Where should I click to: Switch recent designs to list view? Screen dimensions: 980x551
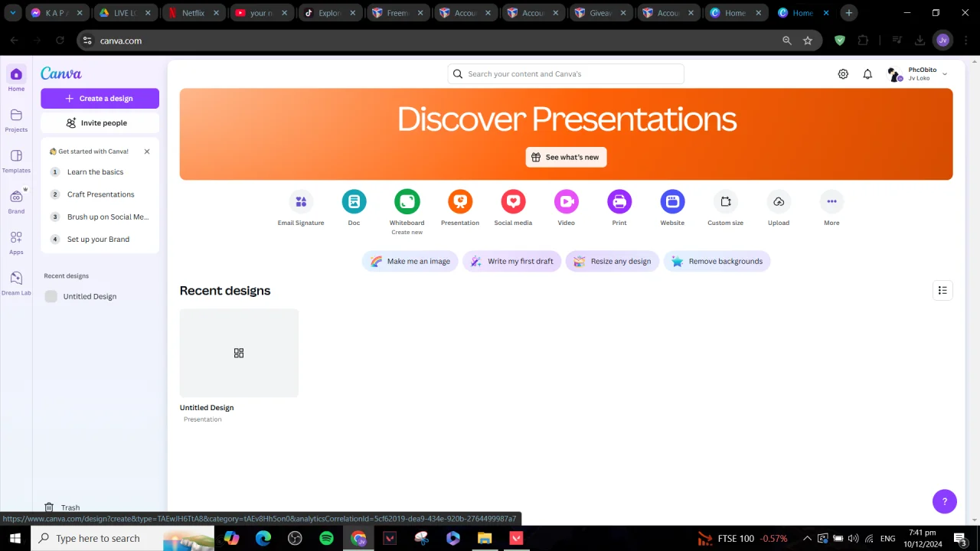click(942, 291)
